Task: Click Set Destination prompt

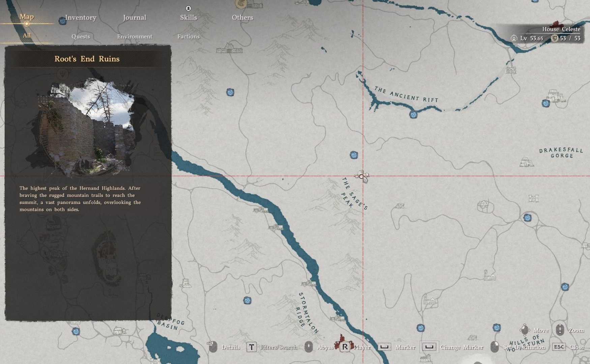Action: tap(518, 347)
